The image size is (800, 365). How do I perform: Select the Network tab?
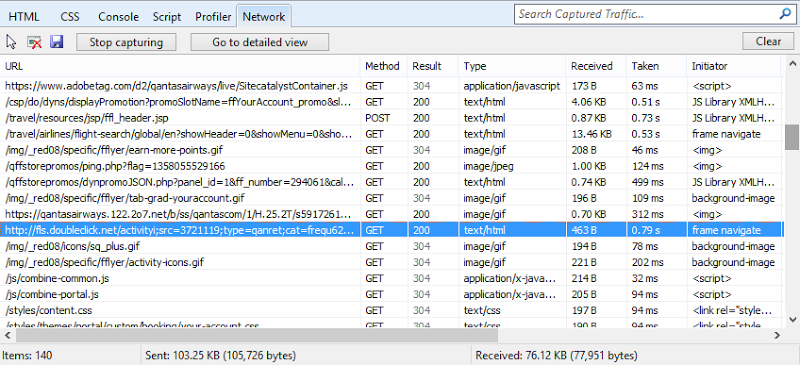pyautogui.click(x=264, y=17)
